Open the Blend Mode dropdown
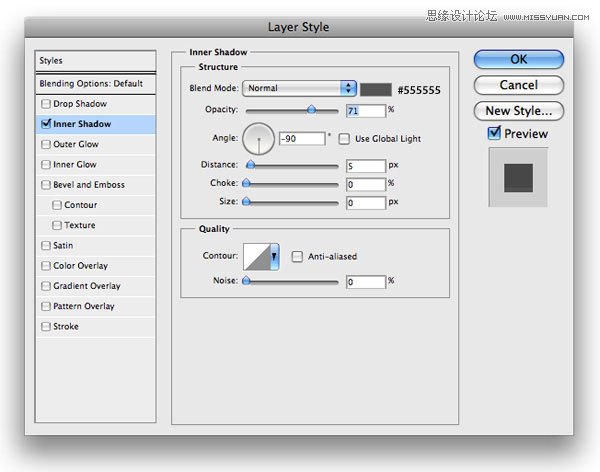 pos(299,88)
